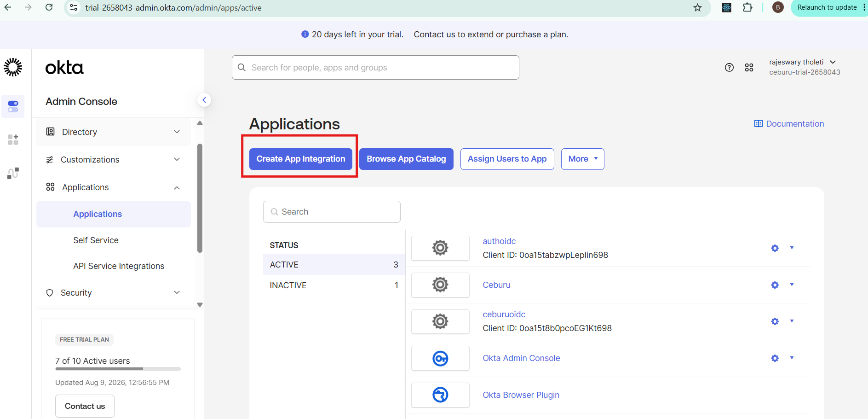Screen dimensions: 868x419
Task: Open settings gear for authoidc row
Action: [x=775, y=248]
